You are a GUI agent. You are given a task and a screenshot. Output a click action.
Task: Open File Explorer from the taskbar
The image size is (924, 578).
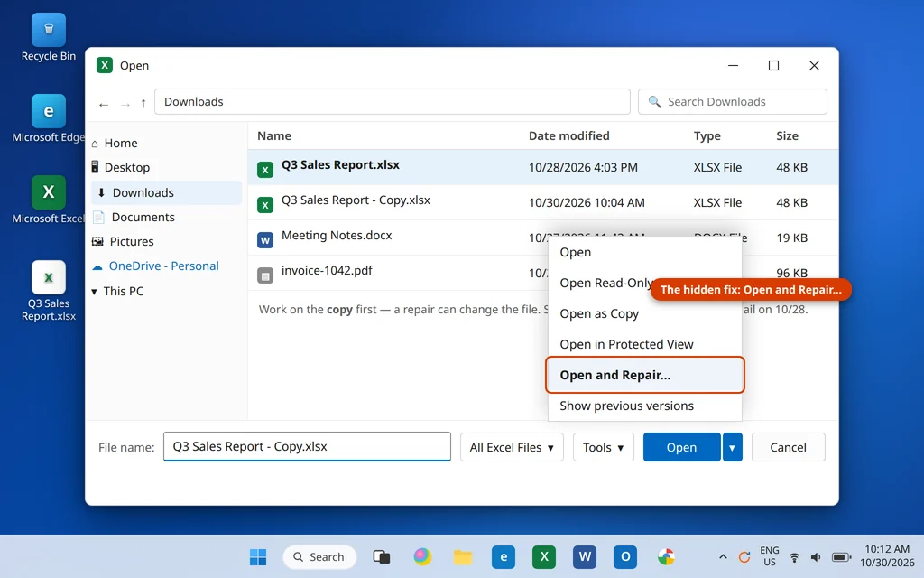point(463,556)
